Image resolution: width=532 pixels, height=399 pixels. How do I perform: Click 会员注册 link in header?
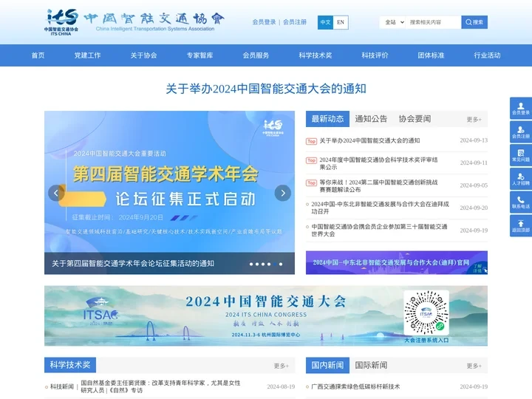point(295,22)
